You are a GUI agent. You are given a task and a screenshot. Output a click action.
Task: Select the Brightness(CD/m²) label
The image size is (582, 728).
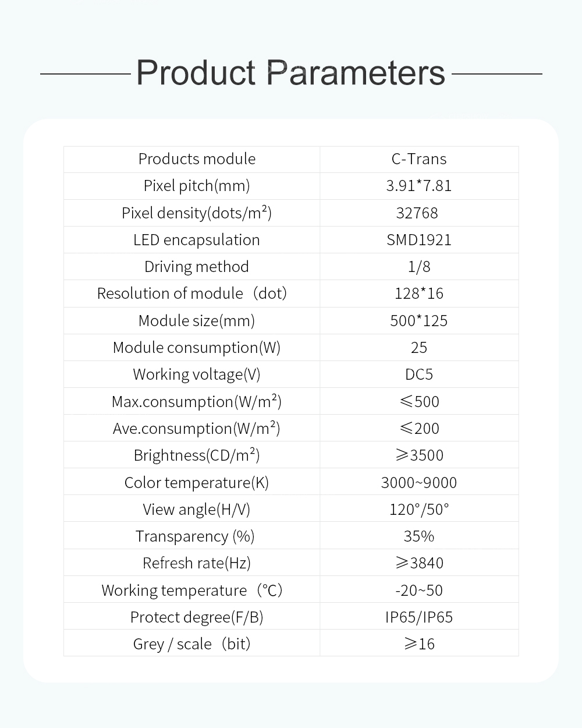(197, 455)
